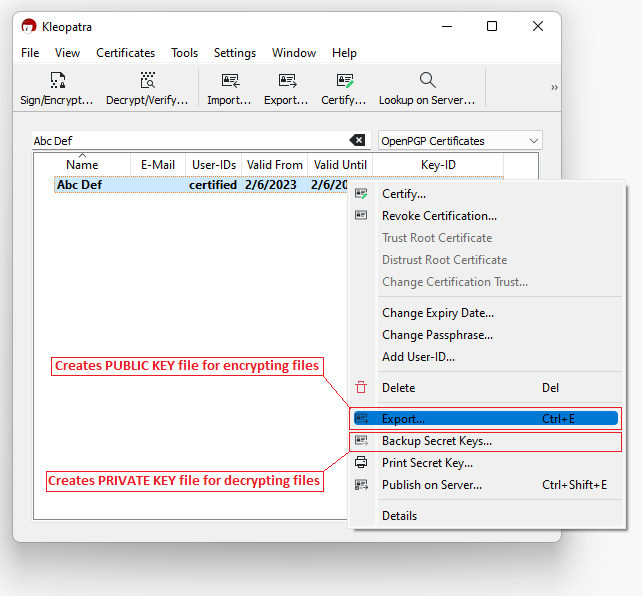Choose Add User-ID... from context menu
Screen dimensions: 642x596
point(486,357)
